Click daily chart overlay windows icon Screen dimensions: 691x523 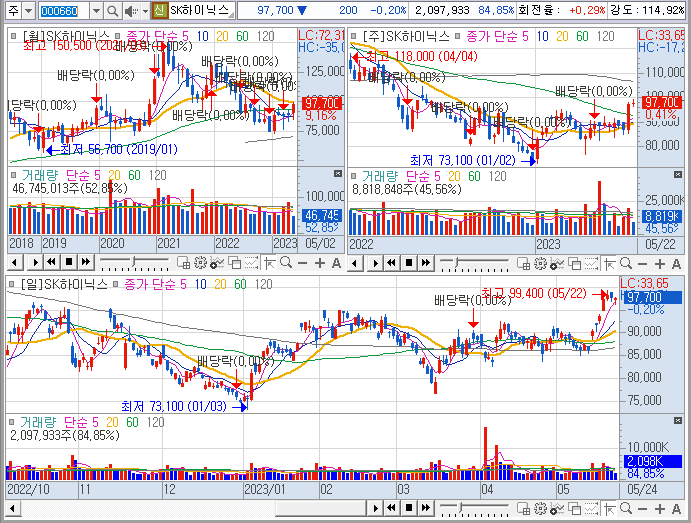coord(575,508)
